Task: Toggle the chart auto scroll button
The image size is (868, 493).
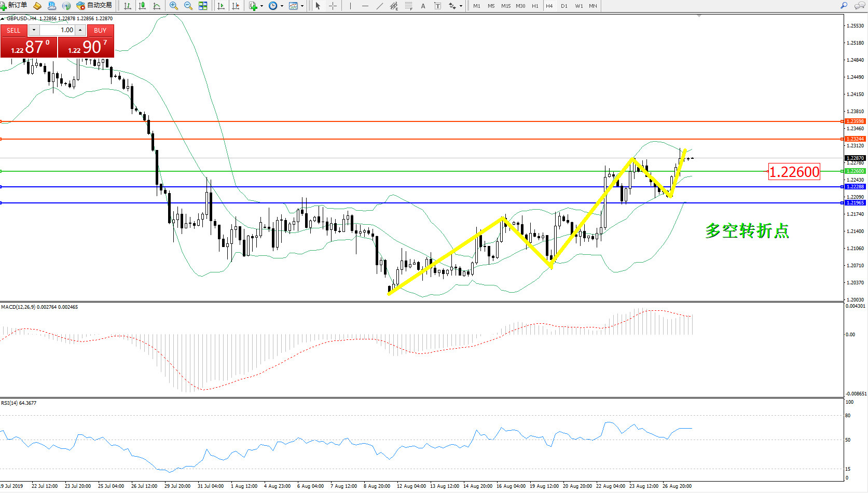Action: point(221,6)
